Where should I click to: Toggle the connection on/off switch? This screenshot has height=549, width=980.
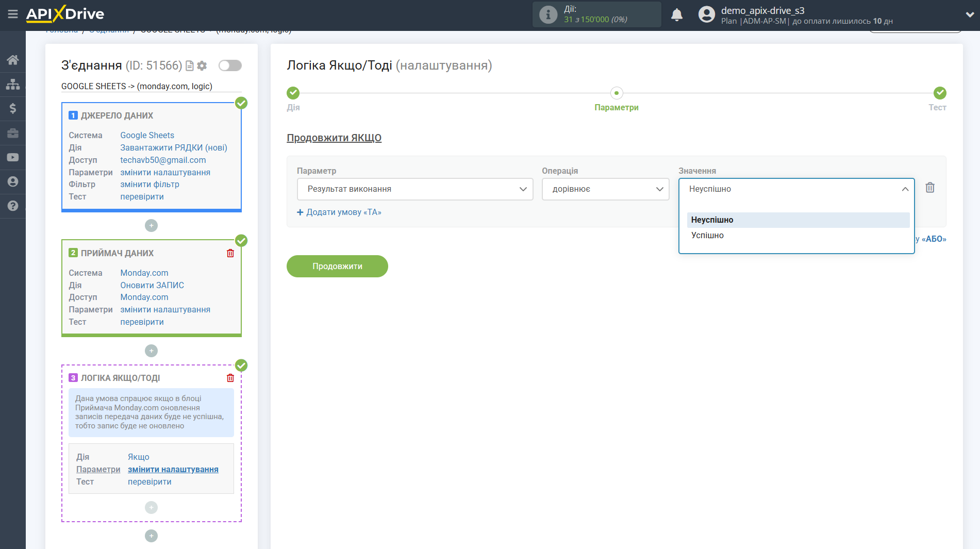click(x=230, y=65)
